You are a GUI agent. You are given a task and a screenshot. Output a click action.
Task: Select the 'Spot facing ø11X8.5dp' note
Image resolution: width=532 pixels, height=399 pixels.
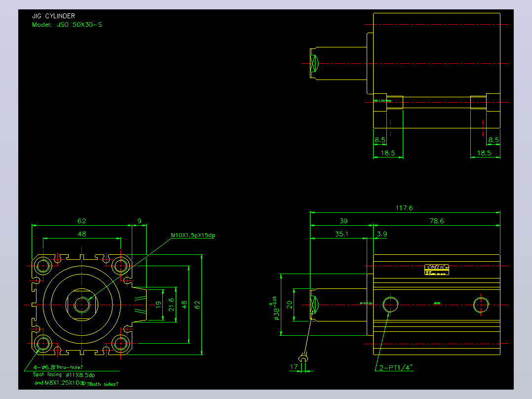pyautogui.click(x=64, y=375)
